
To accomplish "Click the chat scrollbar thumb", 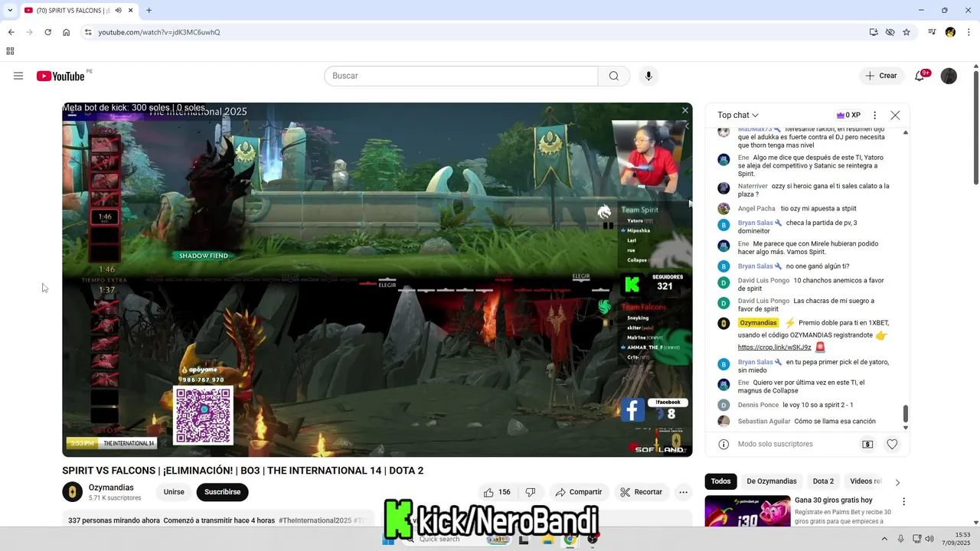I will pyautogui.click(x=906, y=414).
